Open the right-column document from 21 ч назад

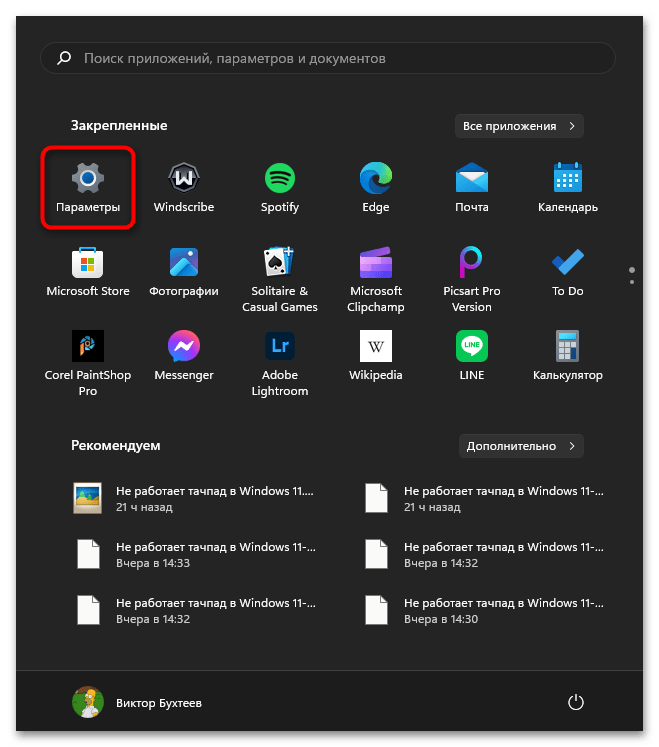[484, 498]
